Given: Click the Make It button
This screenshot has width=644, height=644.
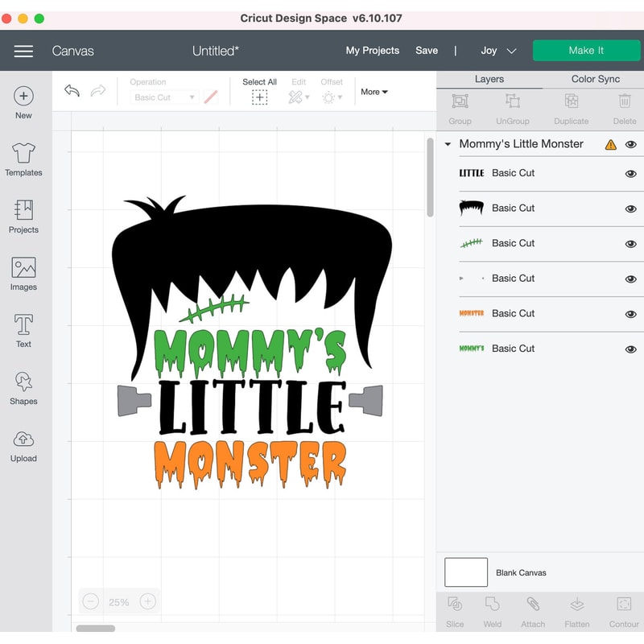Looking at the screenshot, I should (x=586, y=50).
